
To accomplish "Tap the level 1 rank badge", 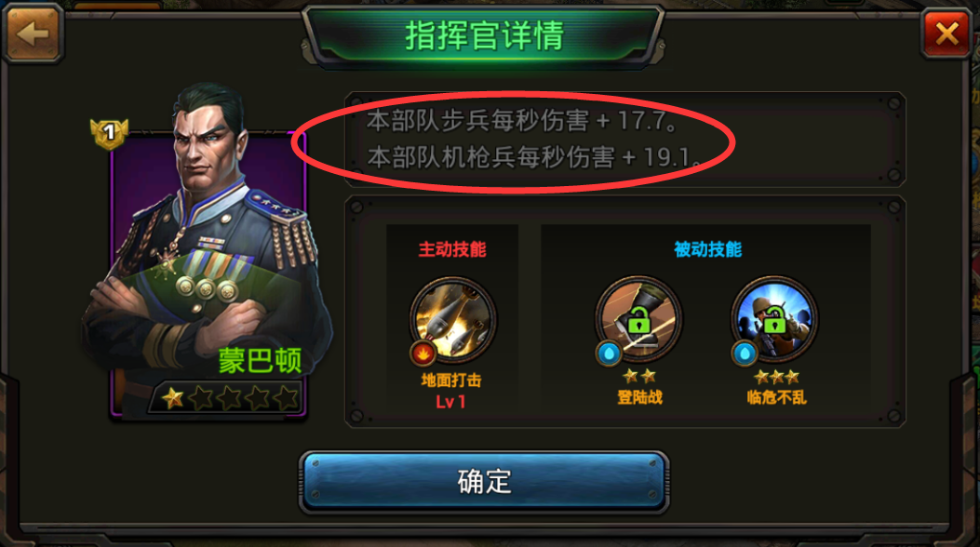I will click(x=110, y=133).
